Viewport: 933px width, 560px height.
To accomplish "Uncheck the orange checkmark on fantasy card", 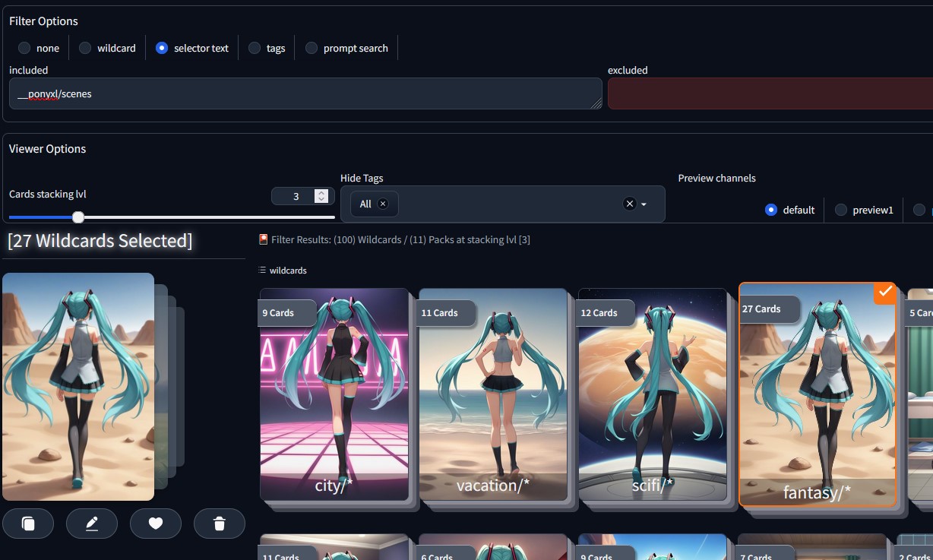I will point(884,293).
